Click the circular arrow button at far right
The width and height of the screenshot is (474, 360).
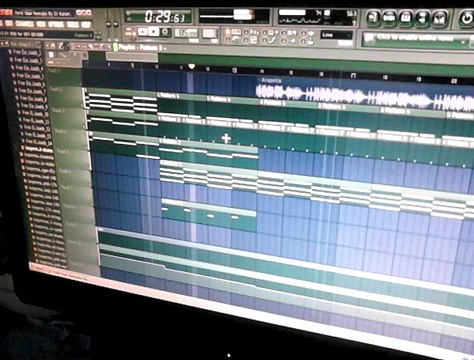coord(466,19)
